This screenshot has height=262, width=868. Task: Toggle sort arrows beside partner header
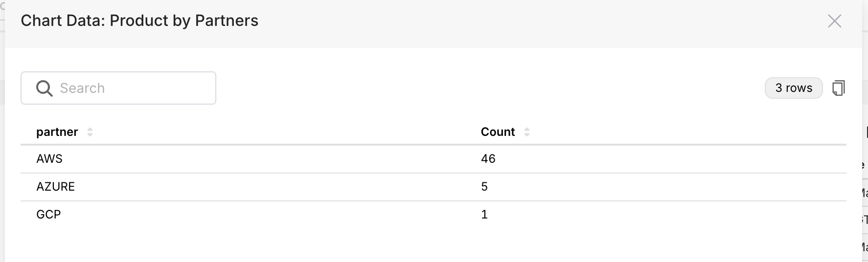[90, 132]
